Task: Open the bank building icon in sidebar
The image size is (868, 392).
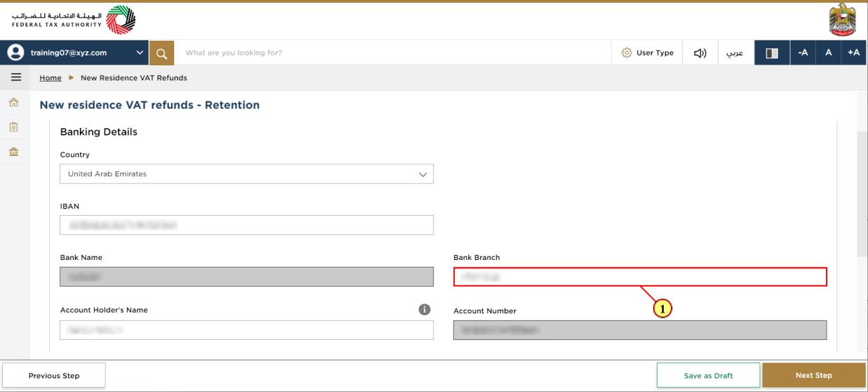Action: 13,152
